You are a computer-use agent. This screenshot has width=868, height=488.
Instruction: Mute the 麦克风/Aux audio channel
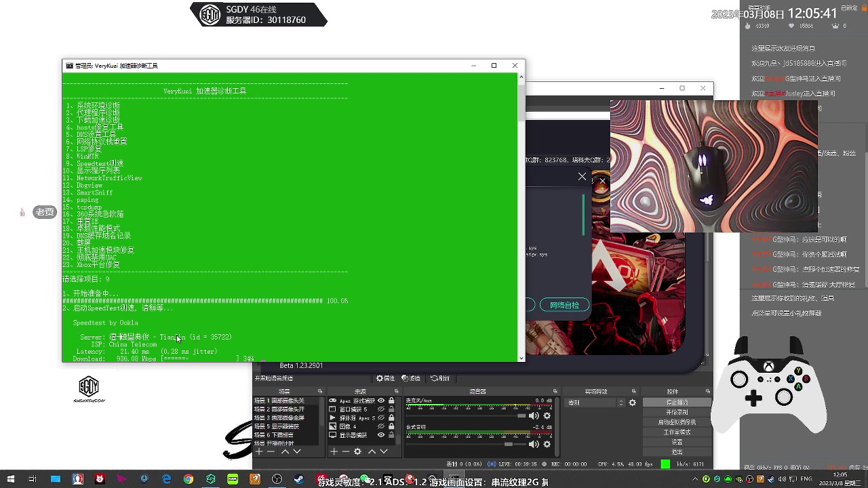coord(534,416)
